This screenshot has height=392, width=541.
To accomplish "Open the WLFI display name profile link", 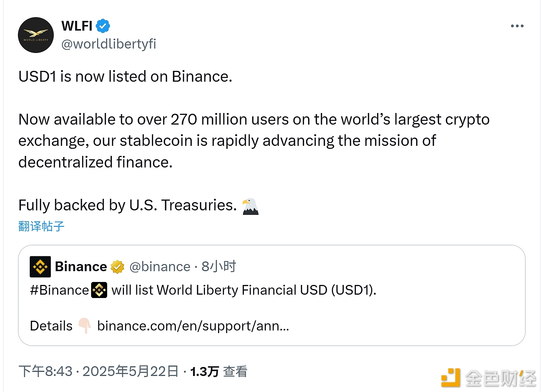I will pyautogui.click(x=77, y=26).
